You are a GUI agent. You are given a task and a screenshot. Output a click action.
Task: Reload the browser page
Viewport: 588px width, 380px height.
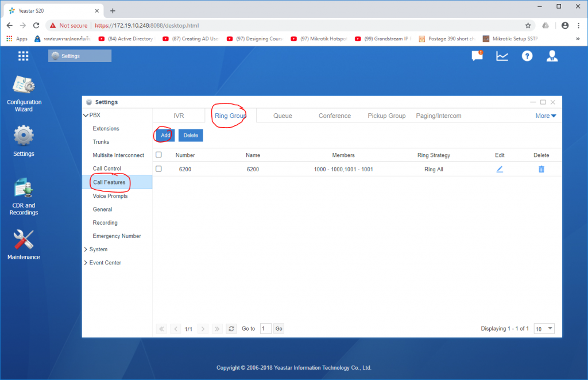click(36, 25)
